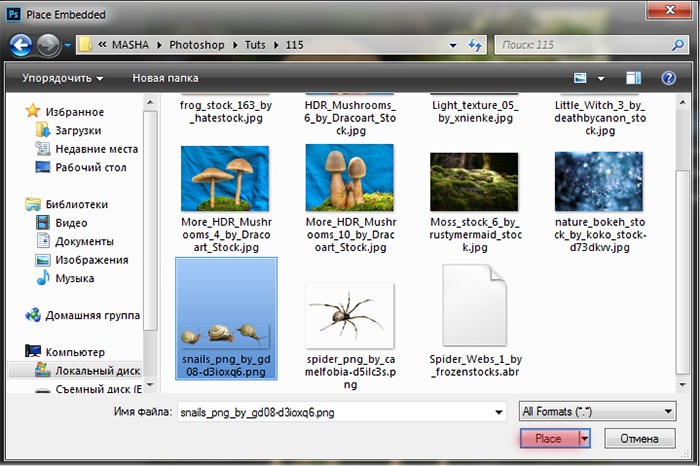Click the Отмена button
The image size is (700, 466).
[x=639, y=439]
